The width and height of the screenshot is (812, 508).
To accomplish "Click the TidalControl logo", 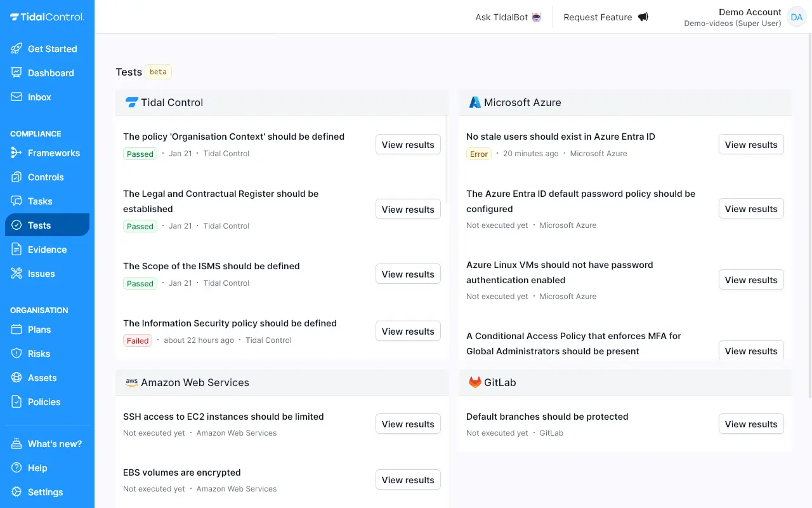I will [x=47, y=17].
